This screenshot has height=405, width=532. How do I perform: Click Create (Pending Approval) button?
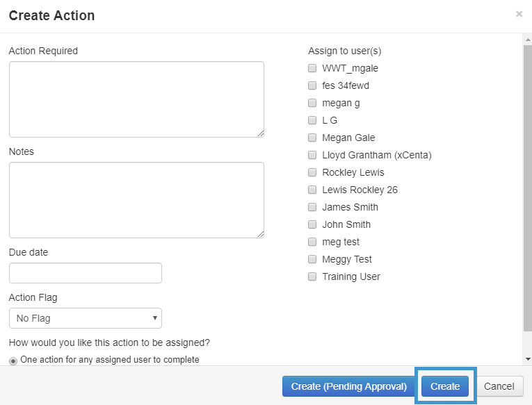tap(348, 386)
